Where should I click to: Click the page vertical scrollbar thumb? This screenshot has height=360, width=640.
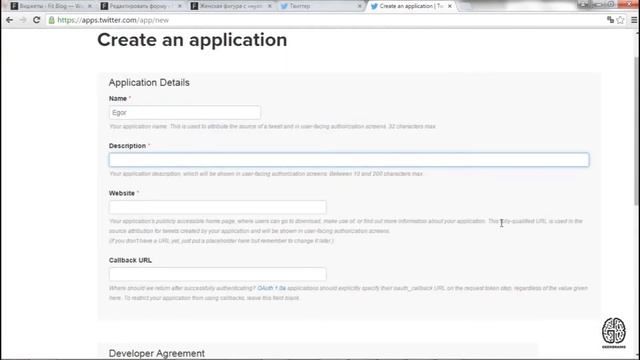(636, 131)
